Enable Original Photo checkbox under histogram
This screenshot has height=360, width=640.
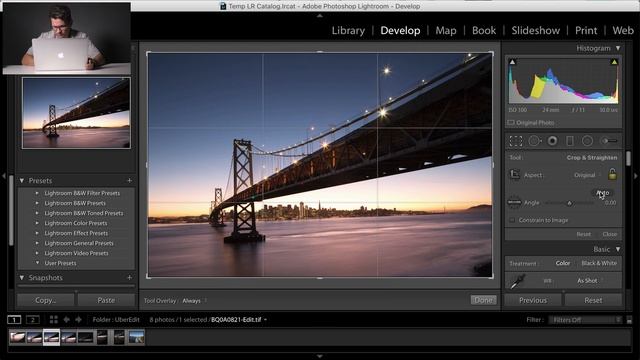click(511, 122)
